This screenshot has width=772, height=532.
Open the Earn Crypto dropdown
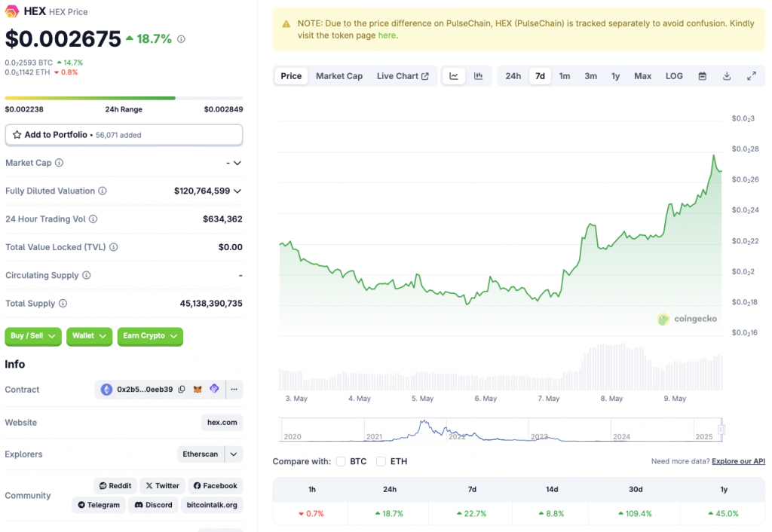point(150,335)
